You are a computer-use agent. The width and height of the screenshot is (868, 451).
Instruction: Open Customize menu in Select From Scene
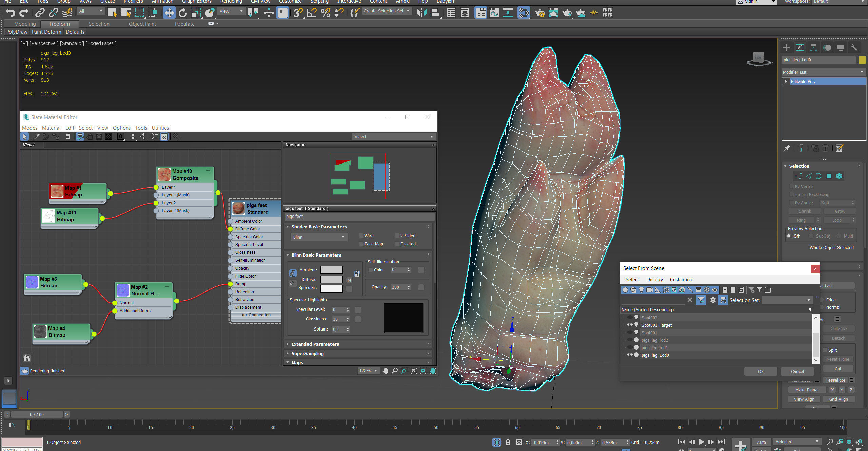pyautogui.click(x=682, y=280)
